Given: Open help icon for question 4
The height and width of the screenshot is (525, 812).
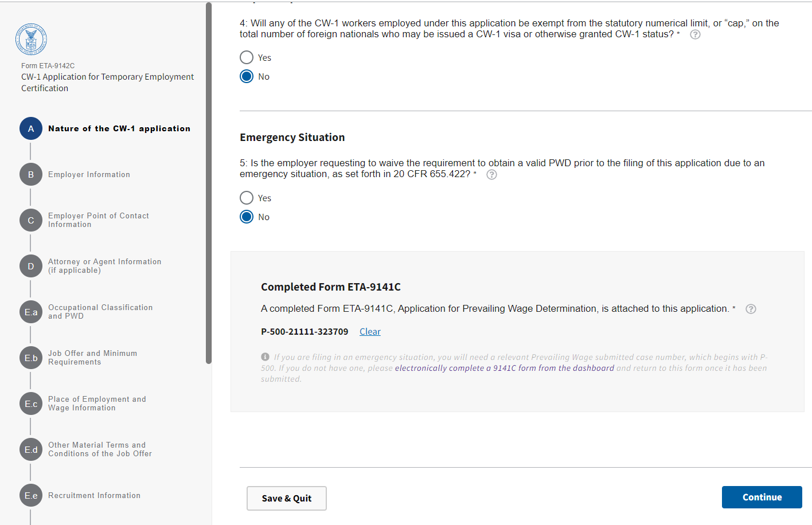Looking at the screenshot, I should (x=695, y=34).
